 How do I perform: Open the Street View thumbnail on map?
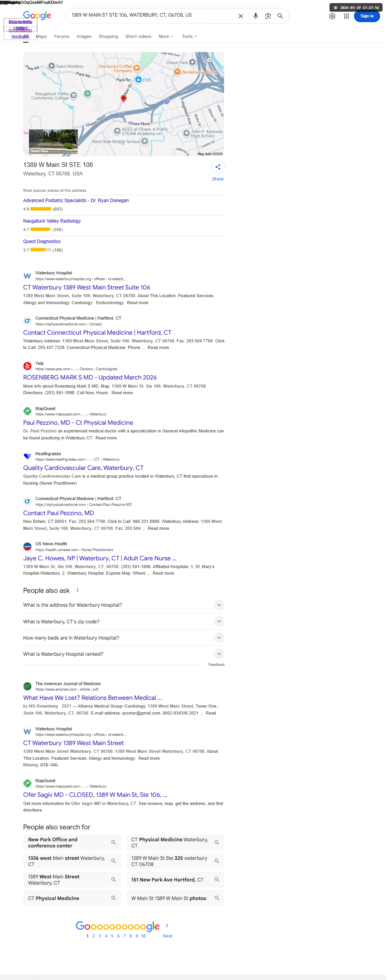click(53, 141)
